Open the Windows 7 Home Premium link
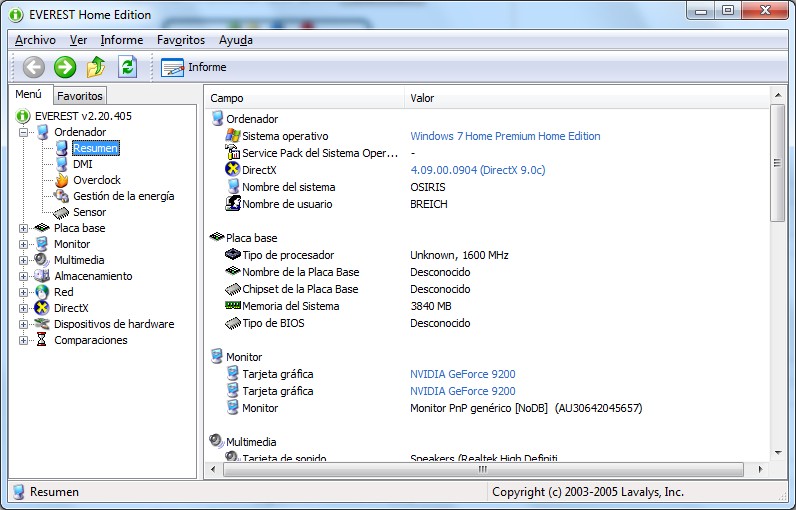Image resolution: width=796 pixels, height=510 pixels. (x=505, y=136)
